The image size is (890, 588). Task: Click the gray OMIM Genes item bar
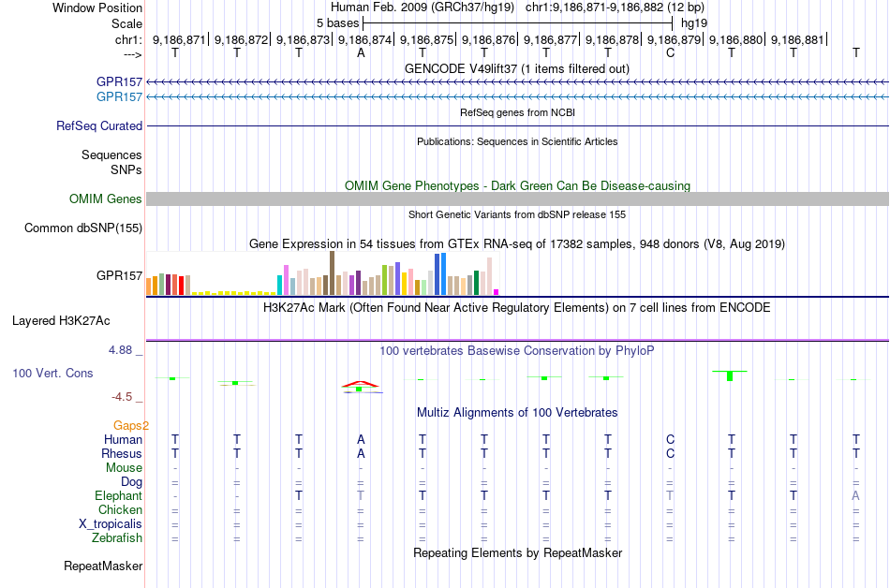pyautogui.click(x=517, y=199)
